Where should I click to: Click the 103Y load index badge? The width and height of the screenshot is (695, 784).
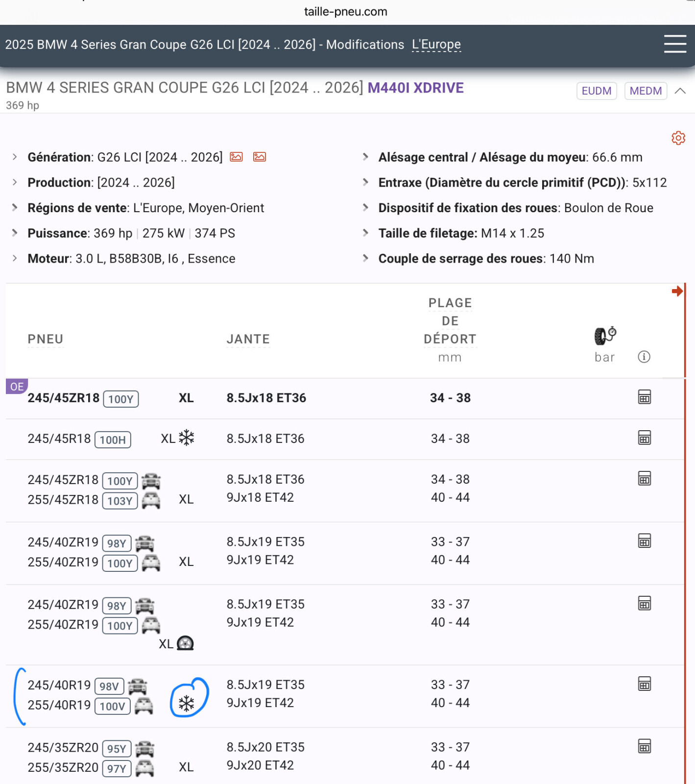[x=120, y=501]
